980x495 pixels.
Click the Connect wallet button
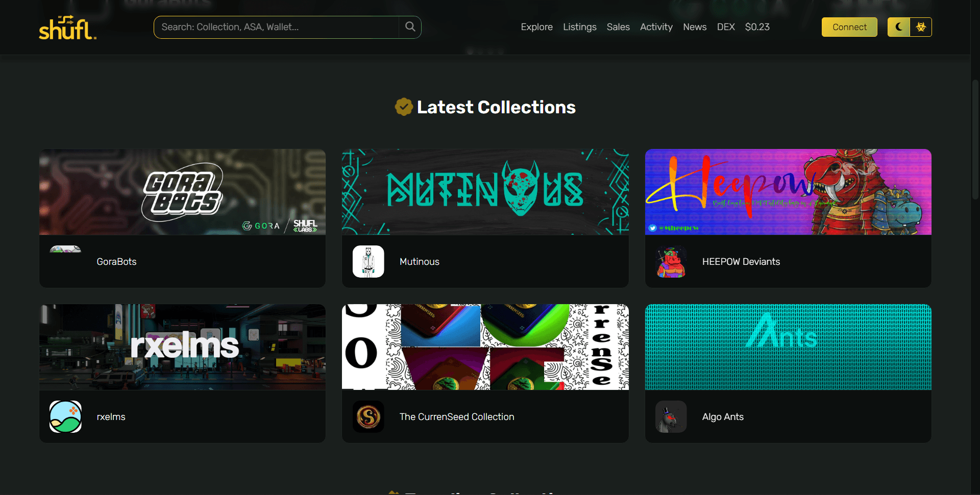pos(849,27)
